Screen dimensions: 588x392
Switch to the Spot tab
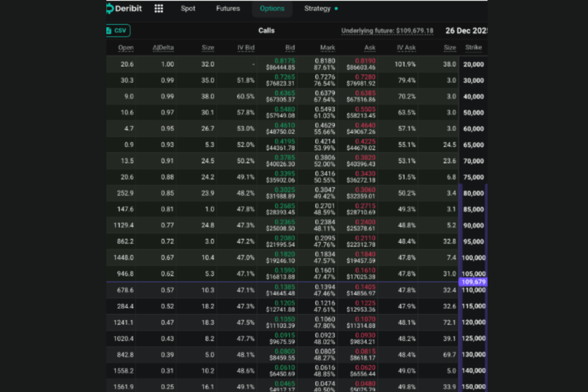click(x=188, y=8)
